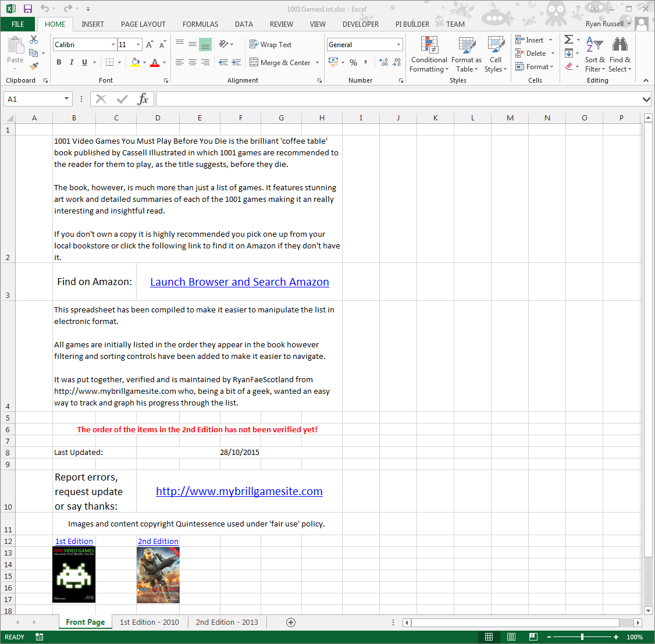Click the Redo arrow icon
Image resolution: width=655 pixels, height=644 pixels.
[67, 8]
